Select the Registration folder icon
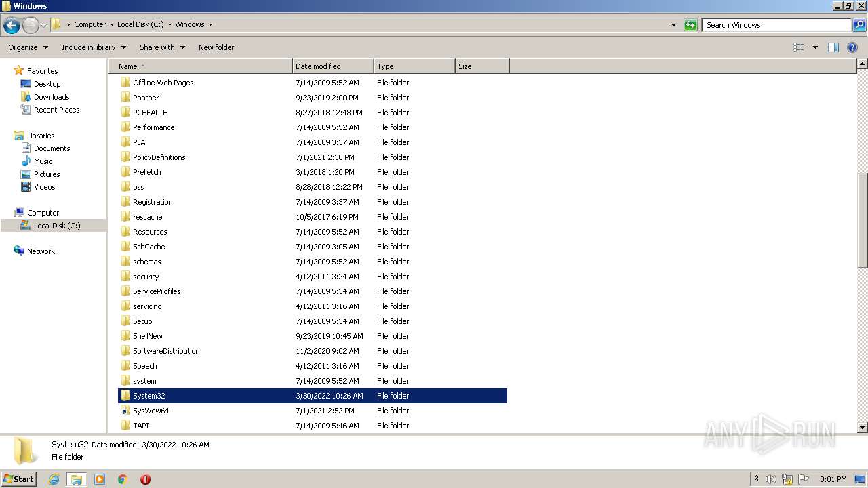 (125, 202)
